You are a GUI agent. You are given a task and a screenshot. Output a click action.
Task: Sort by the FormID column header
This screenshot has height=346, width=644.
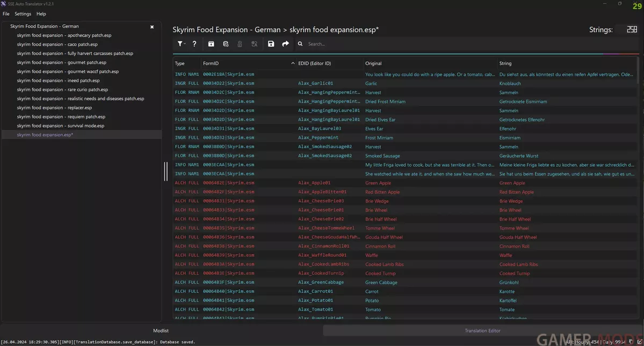pos(211,63)
